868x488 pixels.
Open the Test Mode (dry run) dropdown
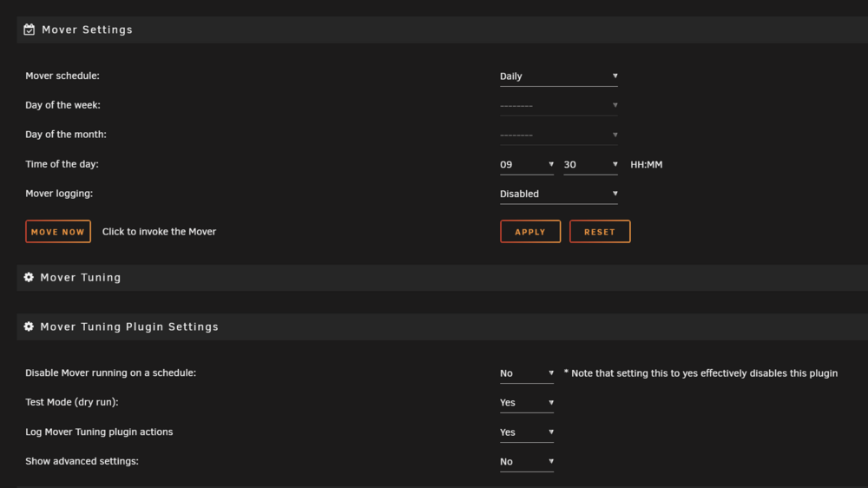[527, 403]
